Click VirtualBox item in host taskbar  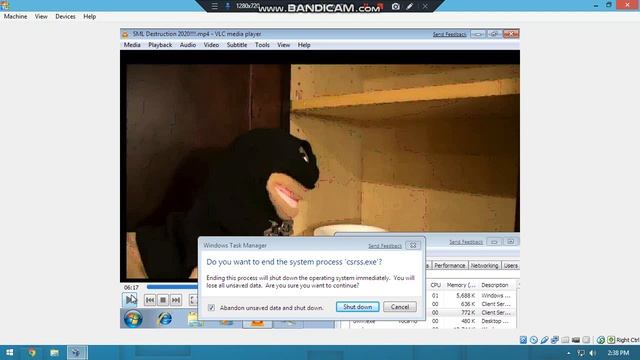point(76,352)
